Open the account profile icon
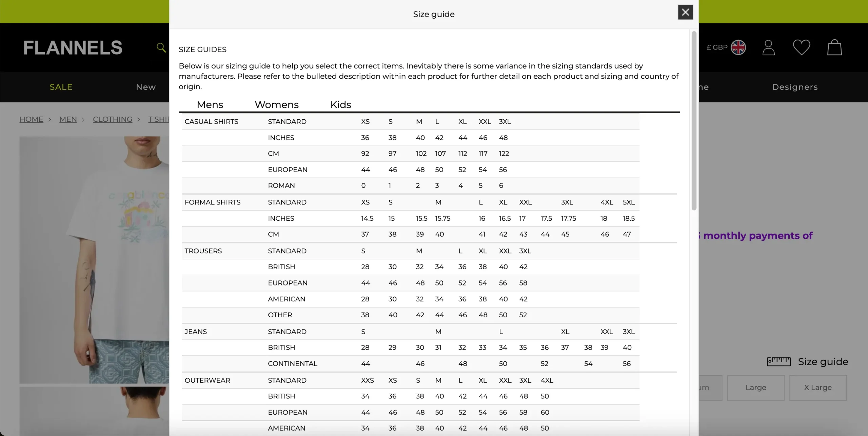Screen dimensions: 868x436 click(768, 47)
